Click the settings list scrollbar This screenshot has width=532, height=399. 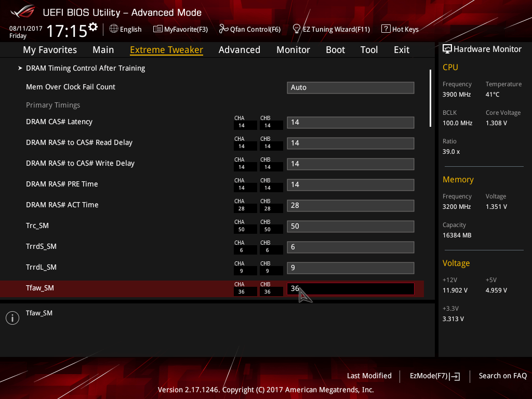[430, 98]
